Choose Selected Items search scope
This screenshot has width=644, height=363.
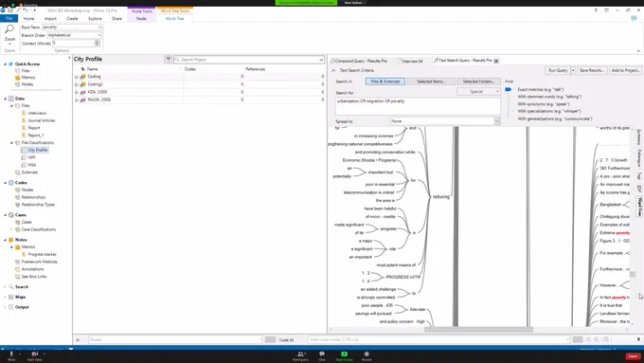click(431, 82)
